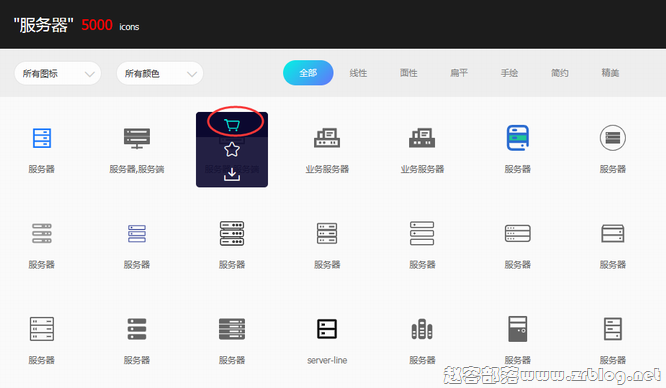Image resolution: width=666 pixels, height=388 pixels.
Task: Select the purple outlined server icon
Action: point(137,234)
